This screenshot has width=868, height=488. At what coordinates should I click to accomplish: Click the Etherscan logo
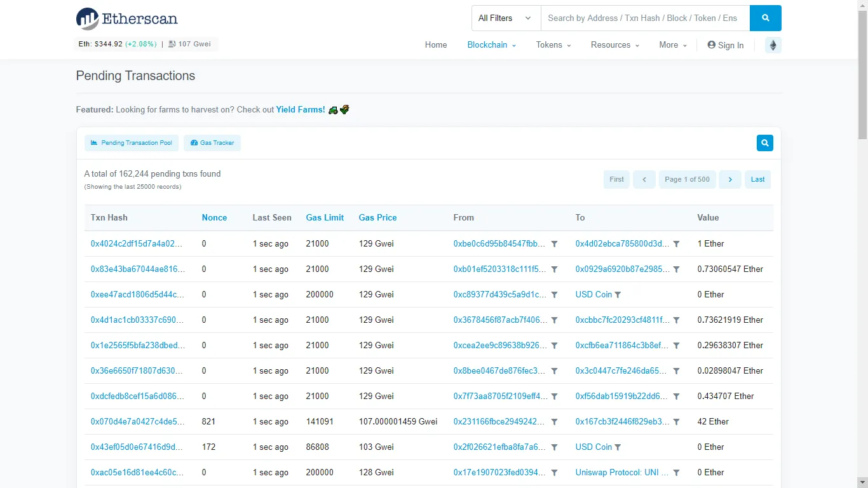pyautogui.click(x=126, y=18)
